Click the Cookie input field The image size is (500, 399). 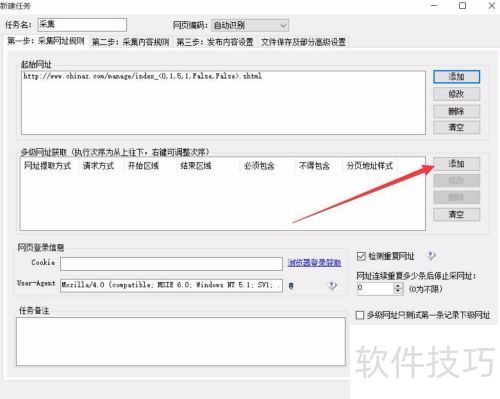[x=171, y=263]
